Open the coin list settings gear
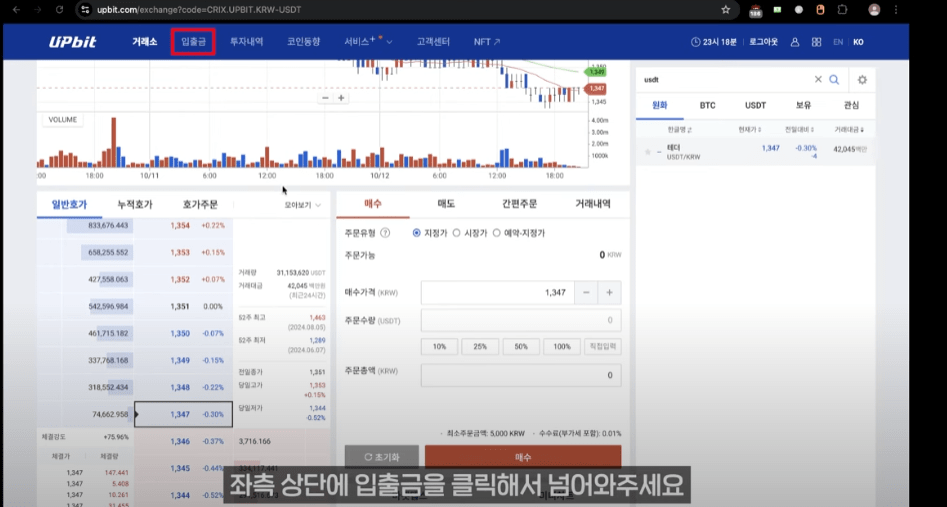 (x=862, y=80)
